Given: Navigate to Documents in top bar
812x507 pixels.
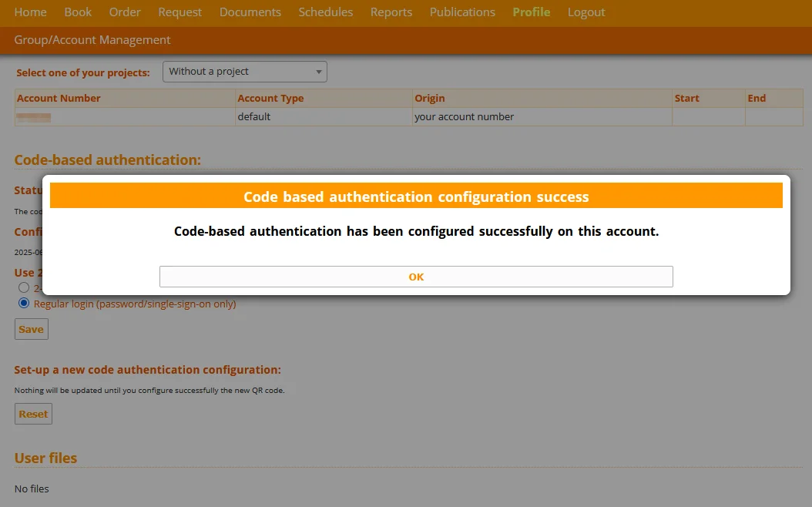Looking at the screenshot, I should [x=250, y=12].
